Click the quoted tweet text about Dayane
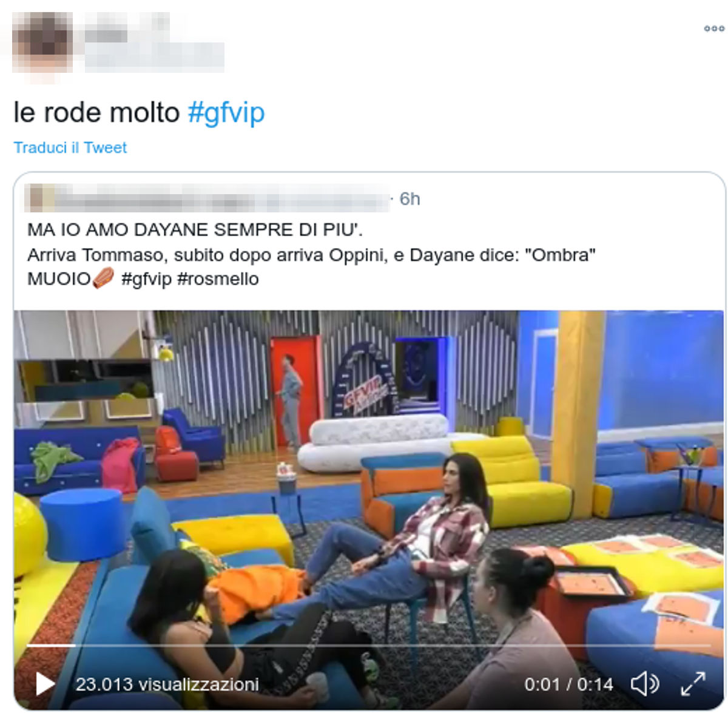This screenshot has height=713, width=728. point(311,254)
